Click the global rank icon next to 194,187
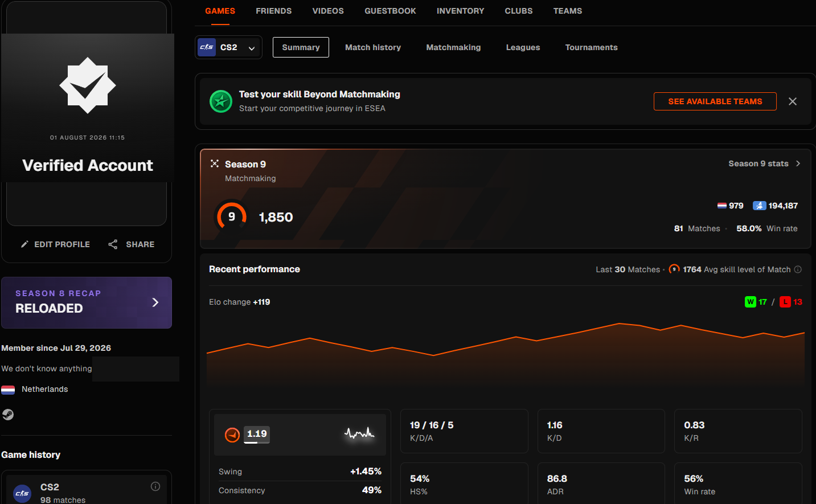The height and width of the screenshot is (504, 816). pyautogui.click(x=759, y=206)
